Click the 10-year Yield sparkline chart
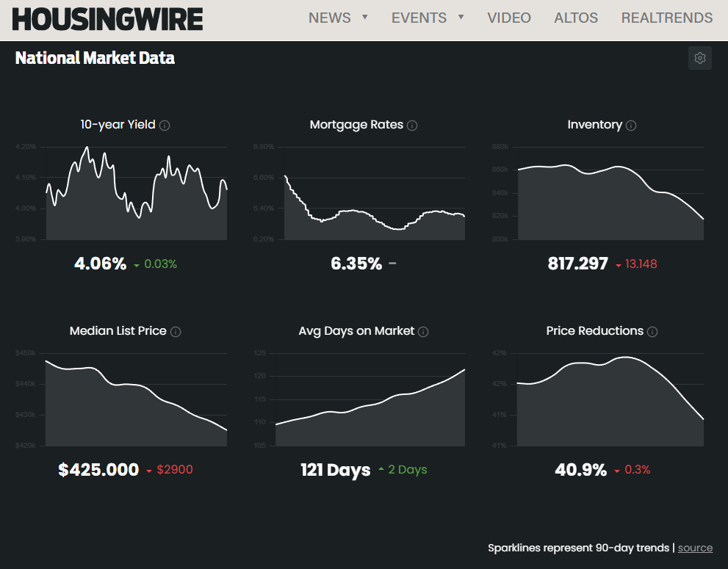 136,193
